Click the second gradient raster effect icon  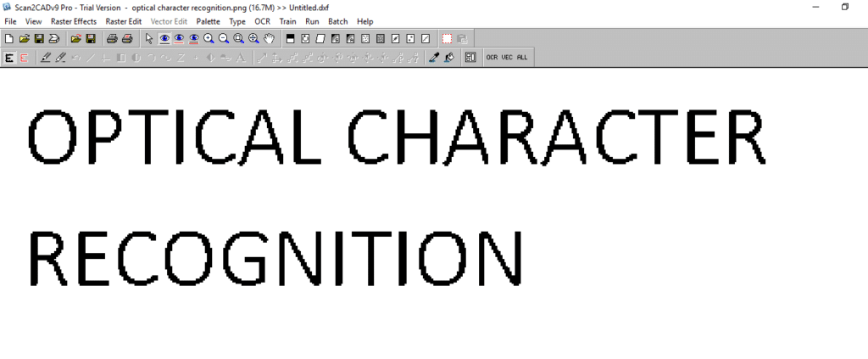pyautogui.click(x=350, y=39)
